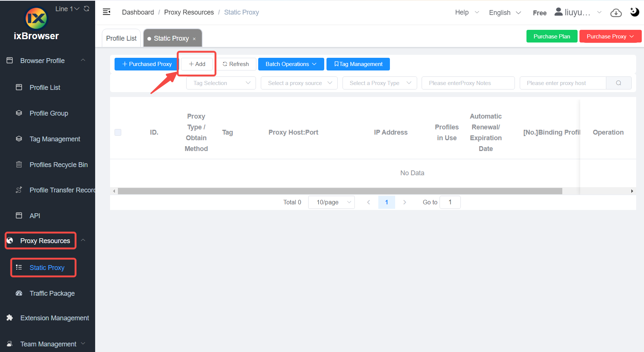Focus the Go to page number field
Viewport: 644px width, 352px height.
click(450, 202)
